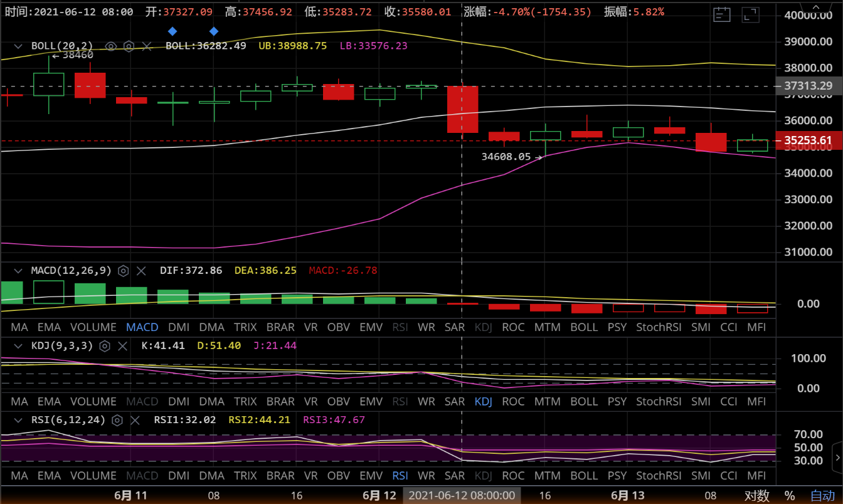843x504 pixels.
Task: Click the DEA:386.25 value
Action: coord(265,271)
